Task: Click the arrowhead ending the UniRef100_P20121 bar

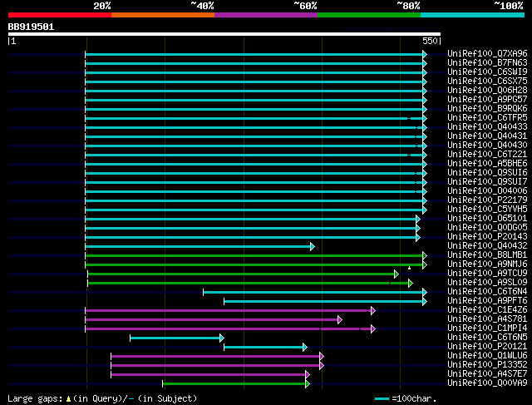Action: (305, 348)
